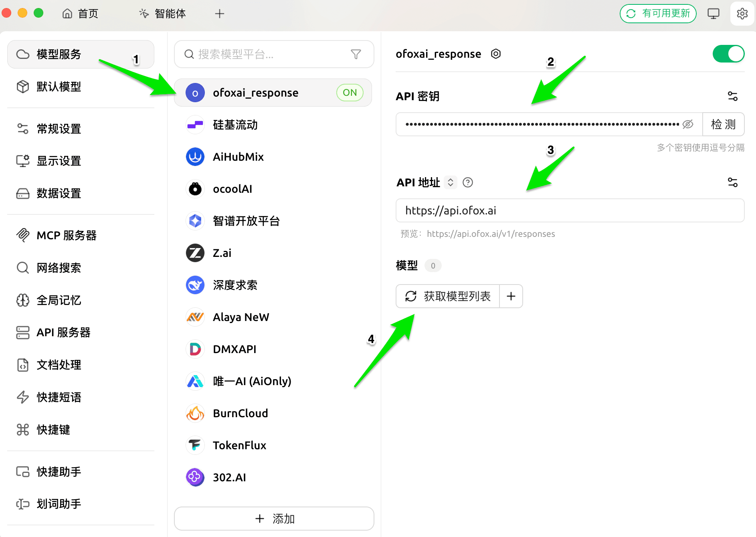
Task: Open 常规设置 settings section
Action: (x=81, y=129)
